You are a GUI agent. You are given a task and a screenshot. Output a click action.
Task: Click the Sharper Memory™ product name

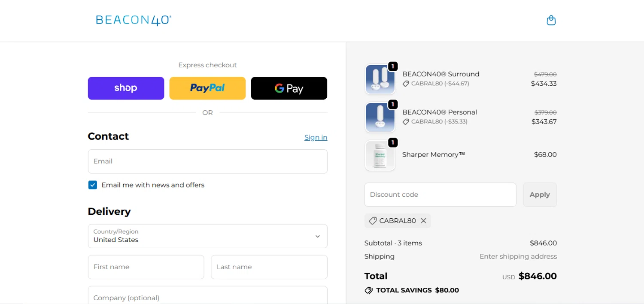click(x=434, y=155)
